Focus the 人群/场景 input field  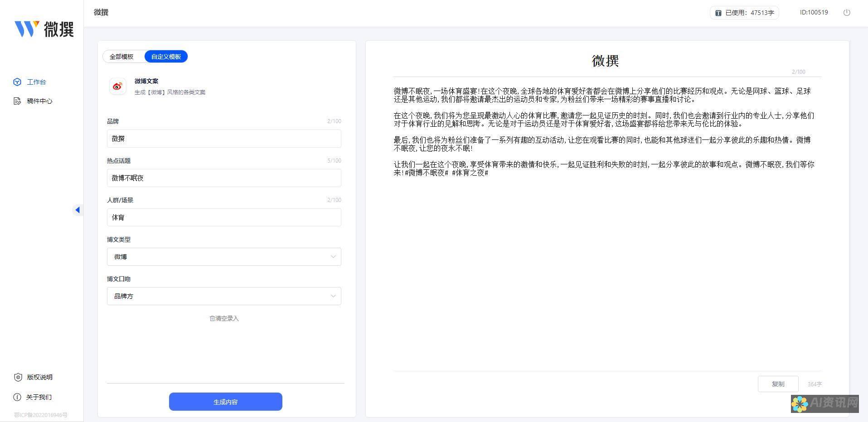224,217
